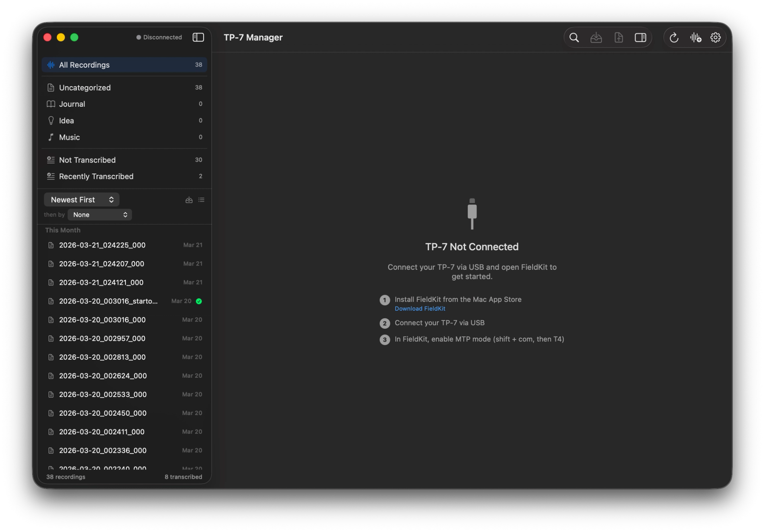Click the 38 recordings status text
This screenshot has height=532, width=765.
[x=66, y=477]
